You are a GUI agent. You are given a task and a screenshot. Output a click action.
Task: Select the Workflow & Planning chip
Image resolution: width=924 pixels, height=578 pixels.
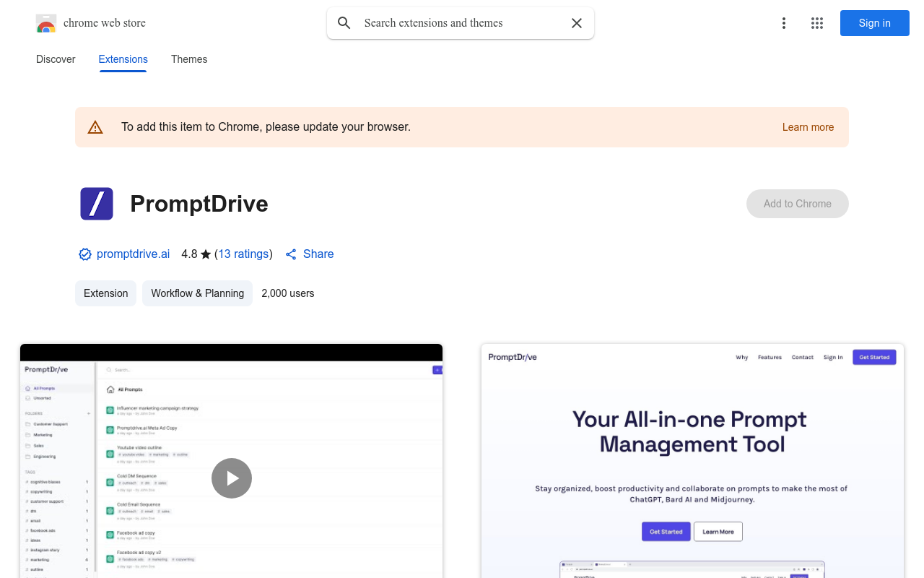(198, 293)
